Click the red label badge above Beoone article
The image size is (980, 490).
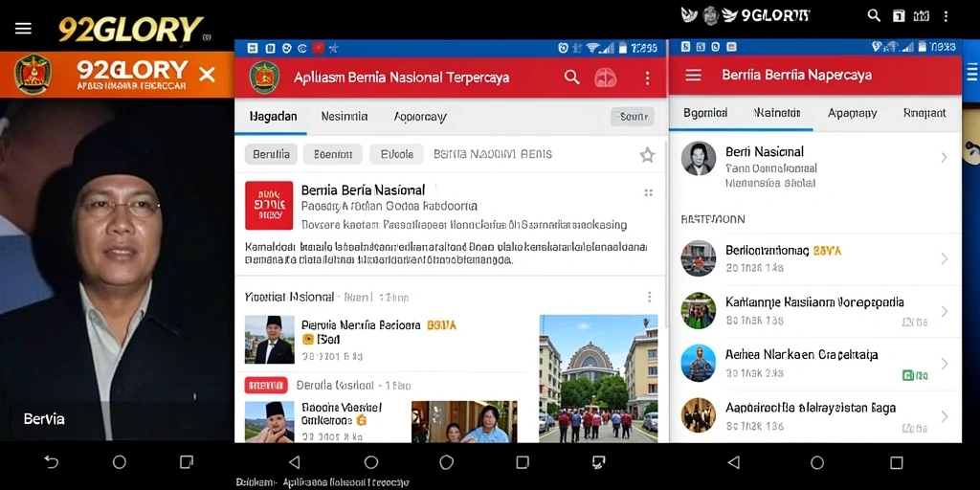click(266, 385)
